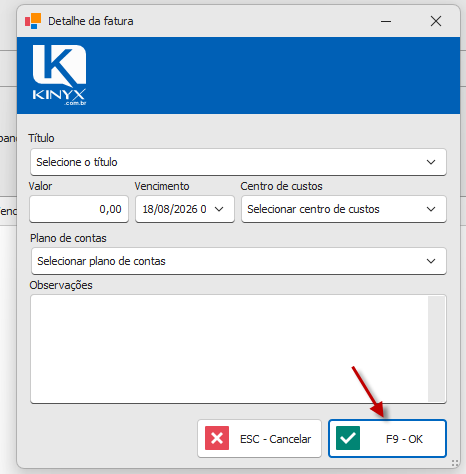Click the Valor amount field
The height and width of the screenshot is (474, 466).
pos(79,209)
